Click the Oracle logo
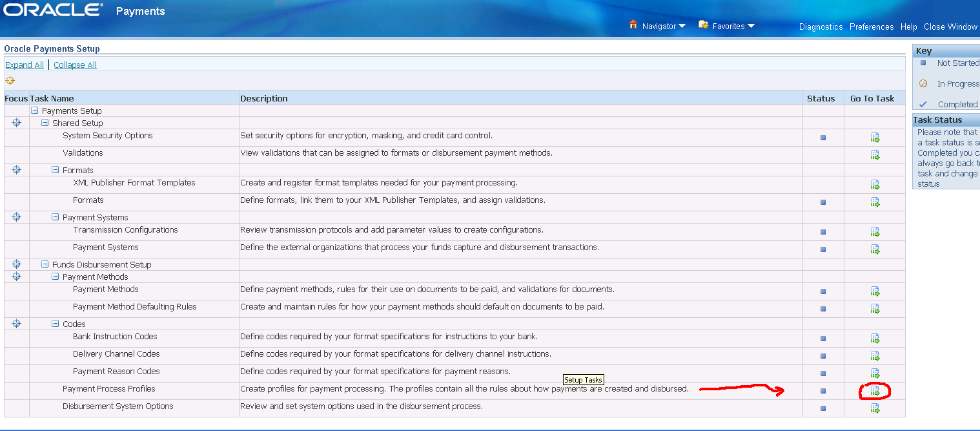The image size is (980, 431). click(53, 10)
